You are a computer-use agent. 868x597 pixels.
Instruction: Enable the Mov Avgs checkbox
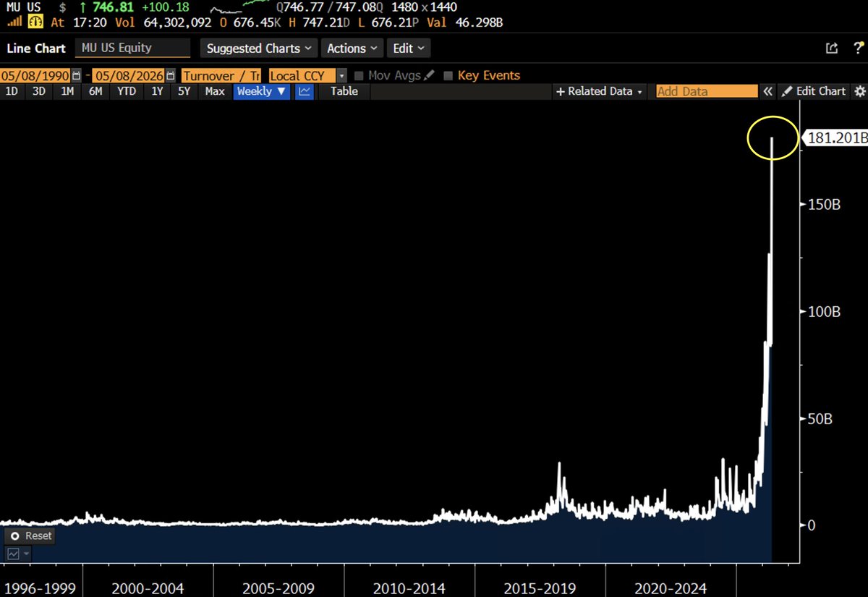359,75
